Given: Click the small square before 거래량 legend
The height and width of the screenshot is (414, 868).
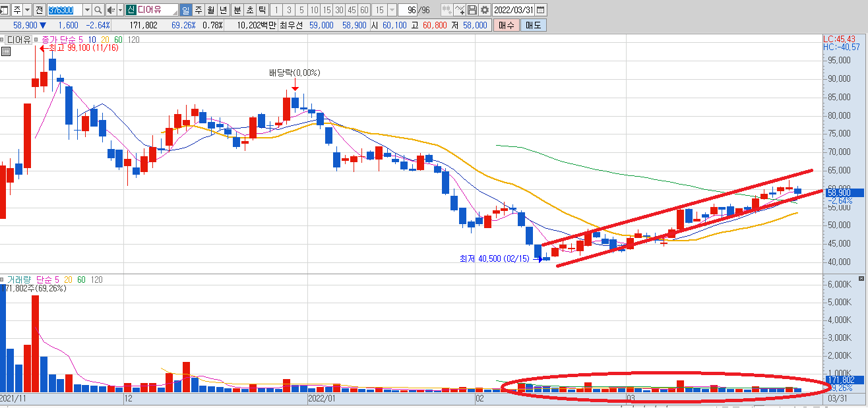Looking at the screenshot, I should [3, 280].
